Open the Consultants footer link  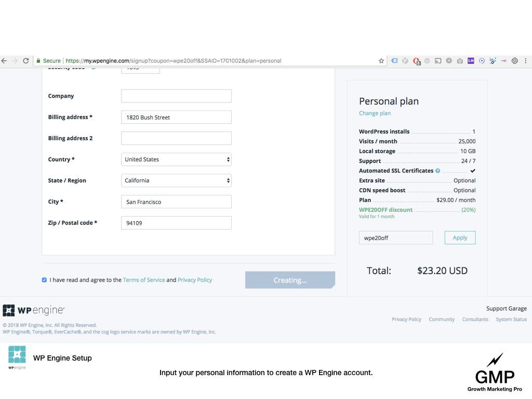(x=475, y=320)
